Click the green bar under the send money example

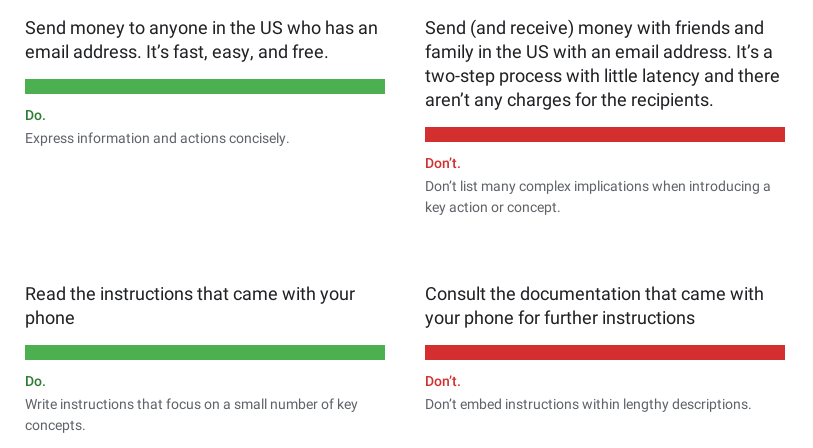[205, 87]
